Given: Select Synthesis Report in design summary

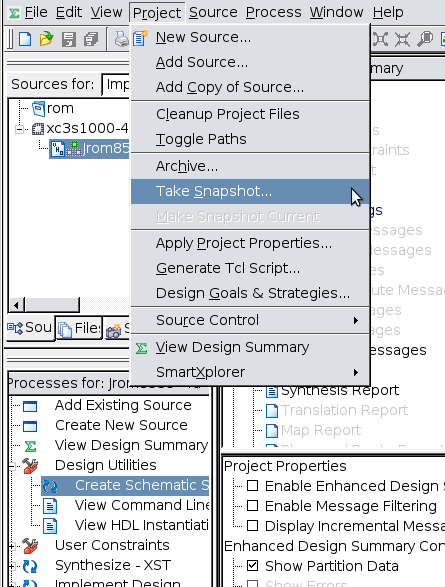Looking at the screenshot, I should click(339, 391).
